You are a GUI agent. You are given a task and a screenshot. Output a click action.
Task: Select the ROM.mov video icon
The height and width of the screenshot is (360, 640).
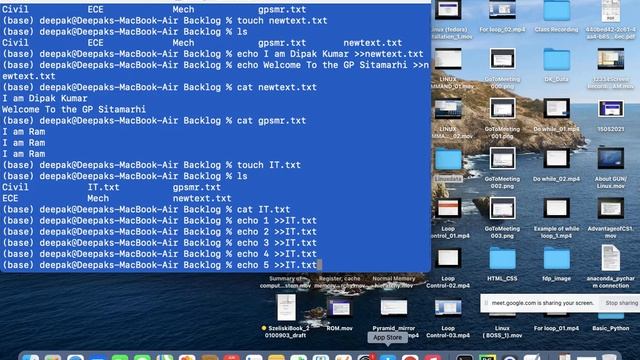pyautogui.click(x=339, y=308)
